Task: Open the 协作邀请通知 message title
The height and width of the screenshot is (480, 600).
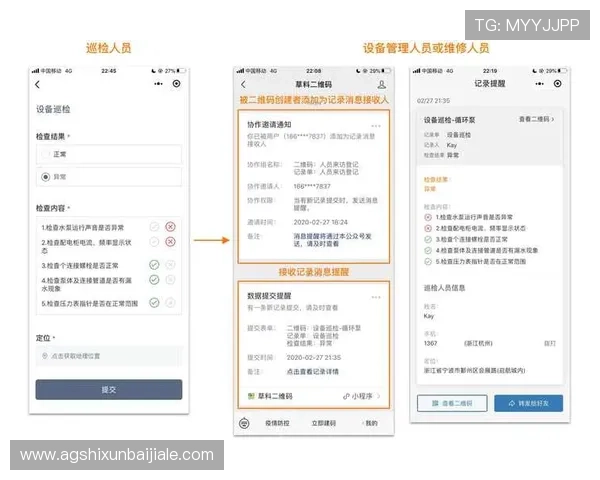Action: (x=269, y=125)
